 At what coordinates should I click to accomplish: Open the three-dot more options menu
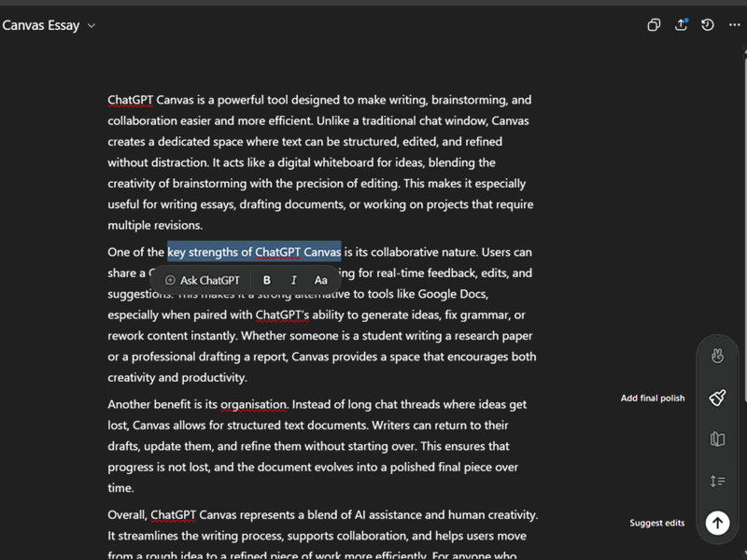(x=735, y=25)
